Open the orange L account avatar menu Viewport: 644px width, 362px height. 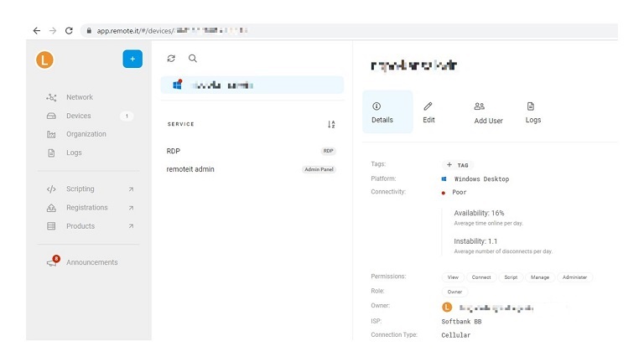[x=44, y=60]
